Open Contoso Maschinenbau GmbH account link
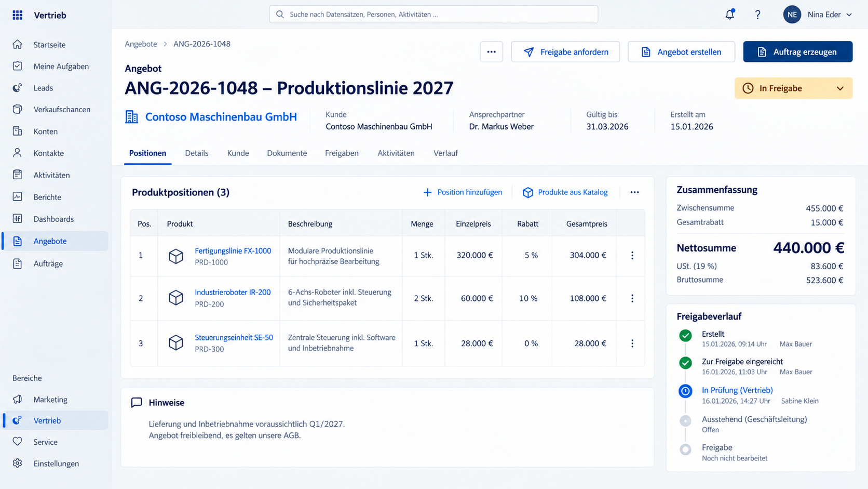 click(221, 117)
